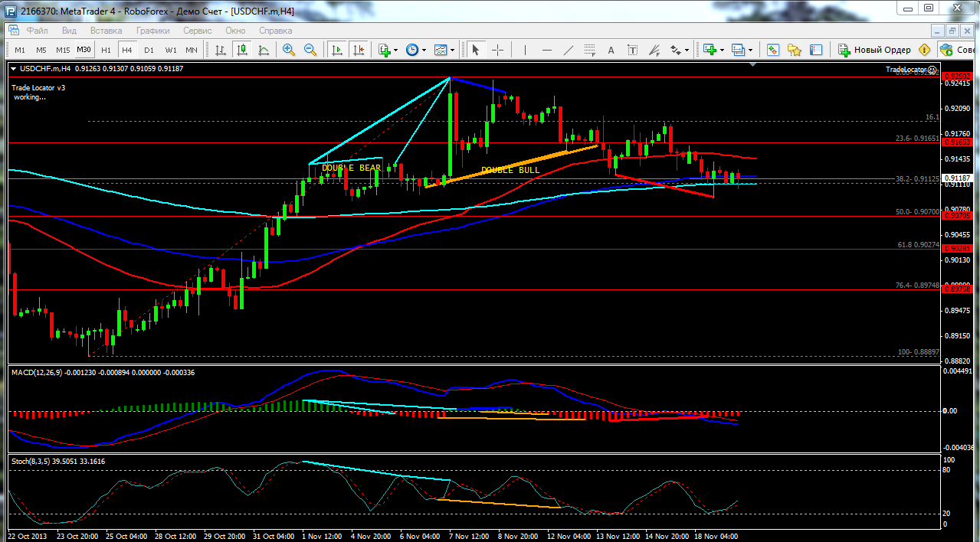Select the crosshair tool
Image resolution: width=980 pixels, height=542 pixels.
coord(497,50)
